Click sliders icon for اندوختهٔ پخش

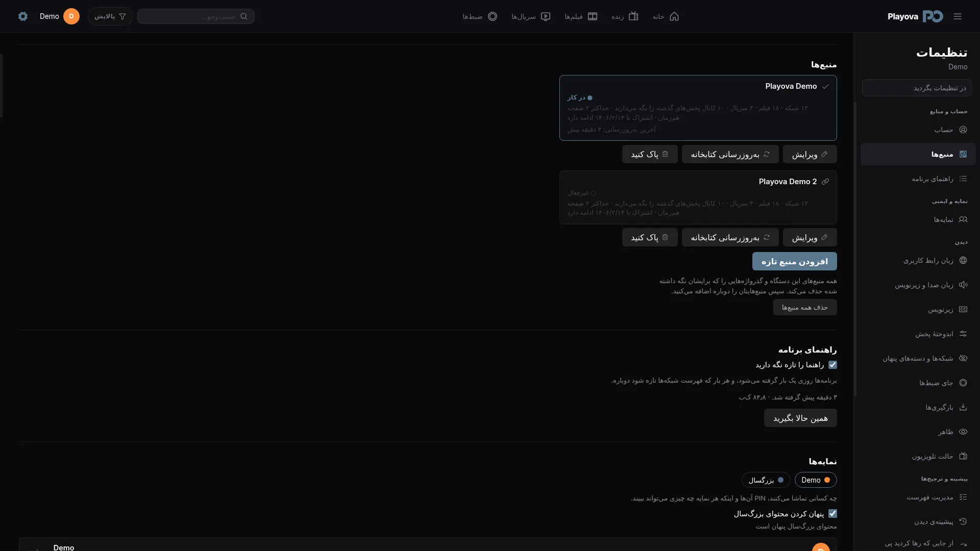[963, 334]
